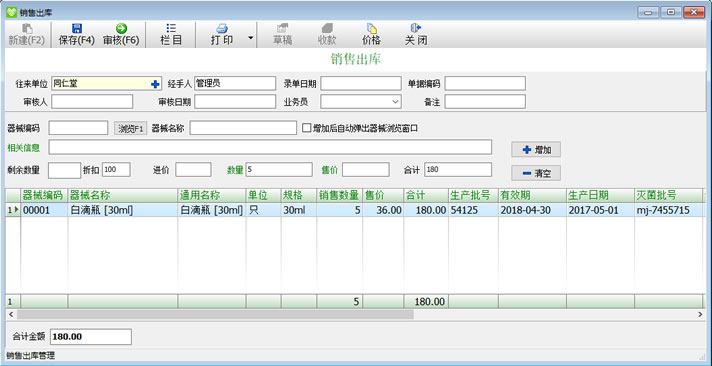
Task: Click the right arrow of horizontal scrollbar
Action: click(x=700, y=314)
